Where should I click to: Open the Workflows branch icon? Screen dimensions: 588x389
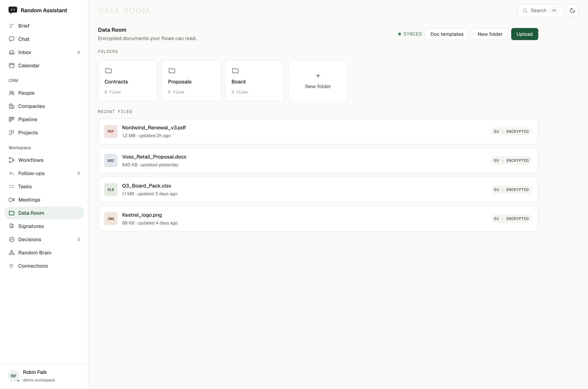coord(11,160)
